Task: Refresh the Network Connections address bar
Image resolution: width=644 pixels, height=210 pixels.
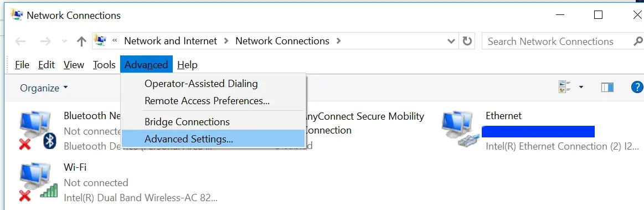Action: coord(467,41)
